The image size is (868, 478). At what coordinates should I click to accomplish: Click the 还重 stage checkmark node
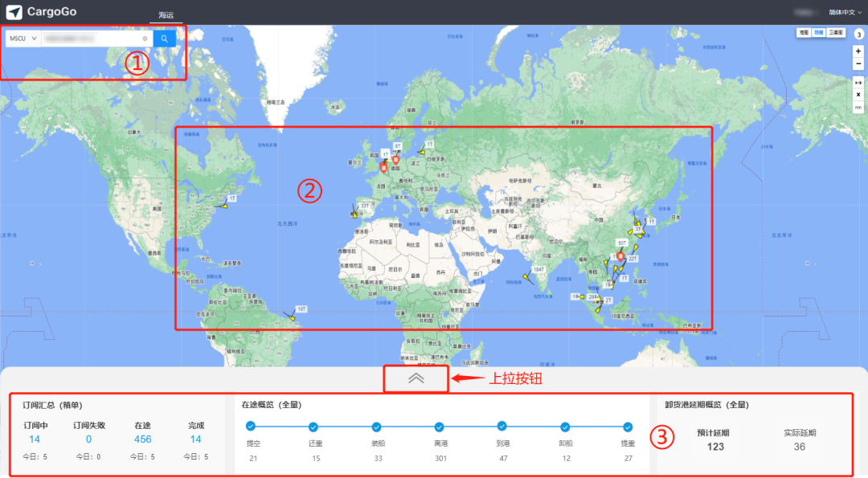click(x=313, y=427)
